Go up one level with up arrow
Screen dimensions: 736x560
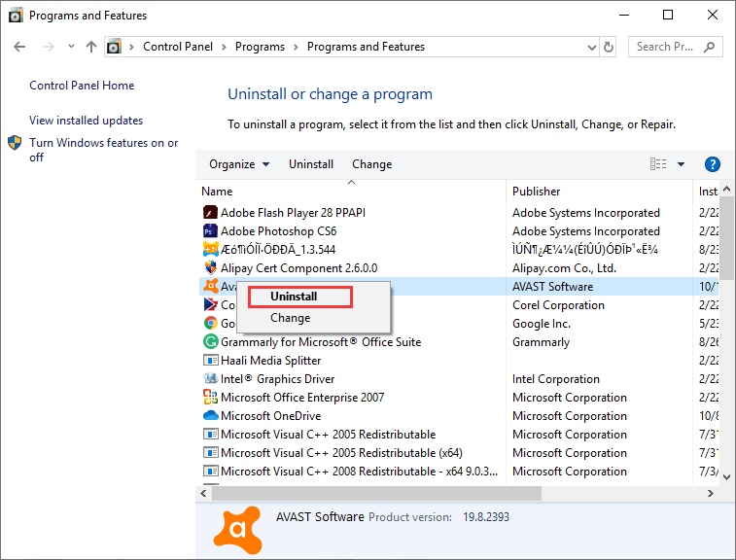pos(91,47)
